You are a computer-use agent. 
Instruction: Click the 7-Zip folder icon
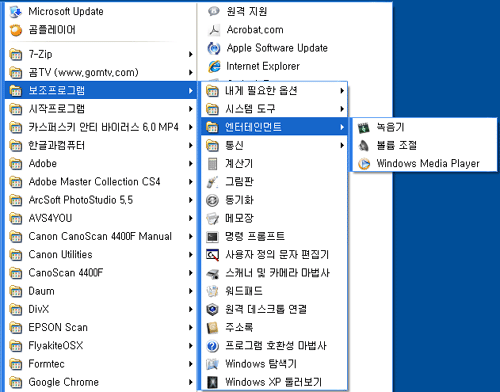coord(15,54)
